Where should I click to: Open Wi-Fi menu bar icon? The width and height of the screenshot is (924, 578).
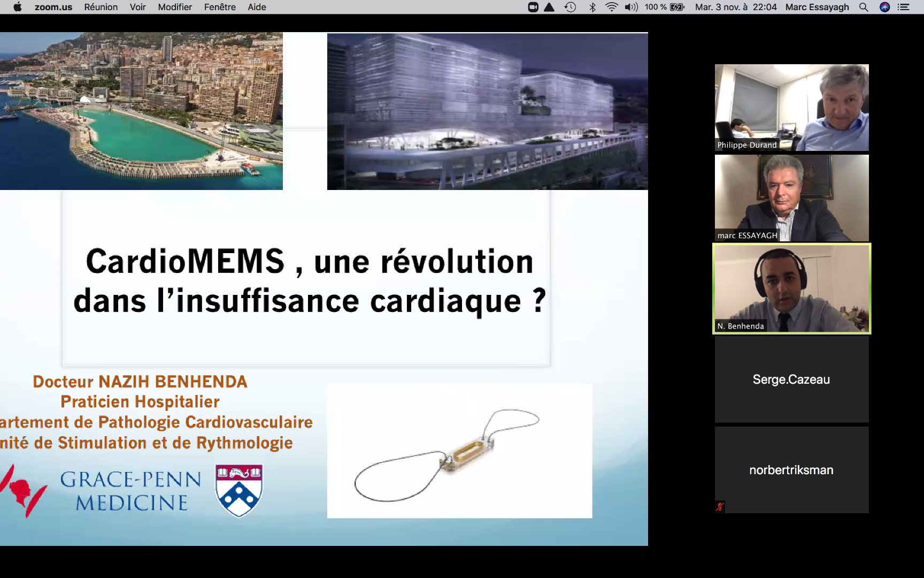[611, 7]
